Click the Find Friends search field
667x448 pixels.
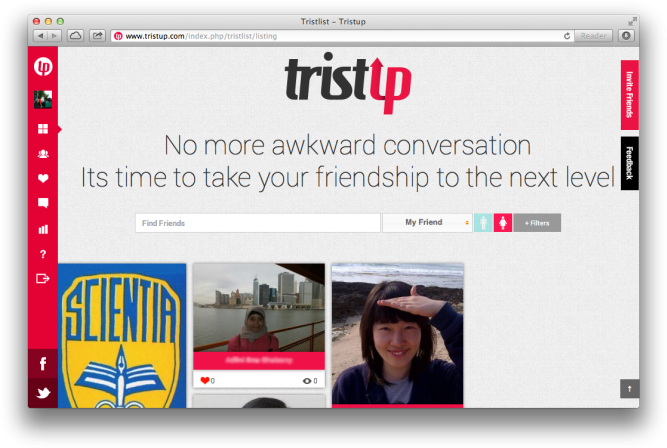coord(258,223)
